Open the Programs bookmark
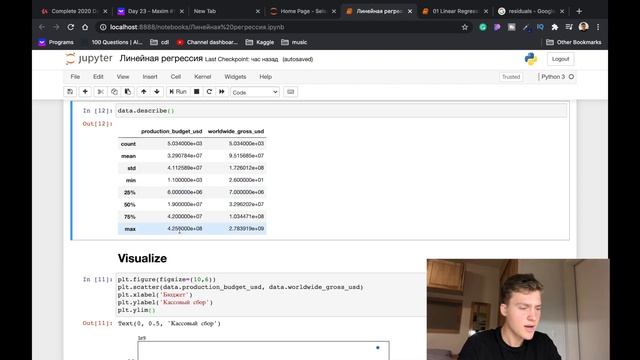This screenshot has width=640, height=360. tap(56, 42)
